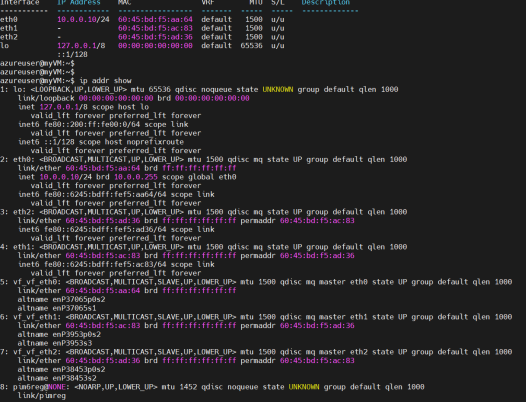Select the altname enP3953s3 text

tap(55, 343)
